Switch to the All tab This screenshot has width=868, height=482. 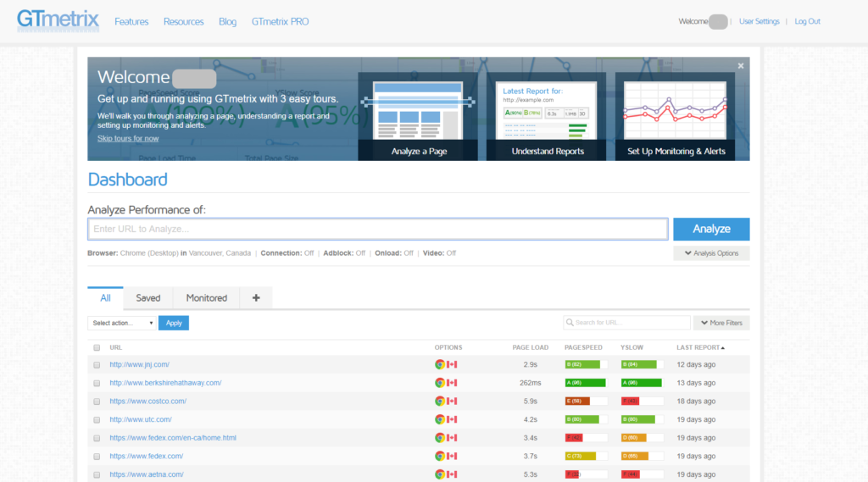pos(105,297)
